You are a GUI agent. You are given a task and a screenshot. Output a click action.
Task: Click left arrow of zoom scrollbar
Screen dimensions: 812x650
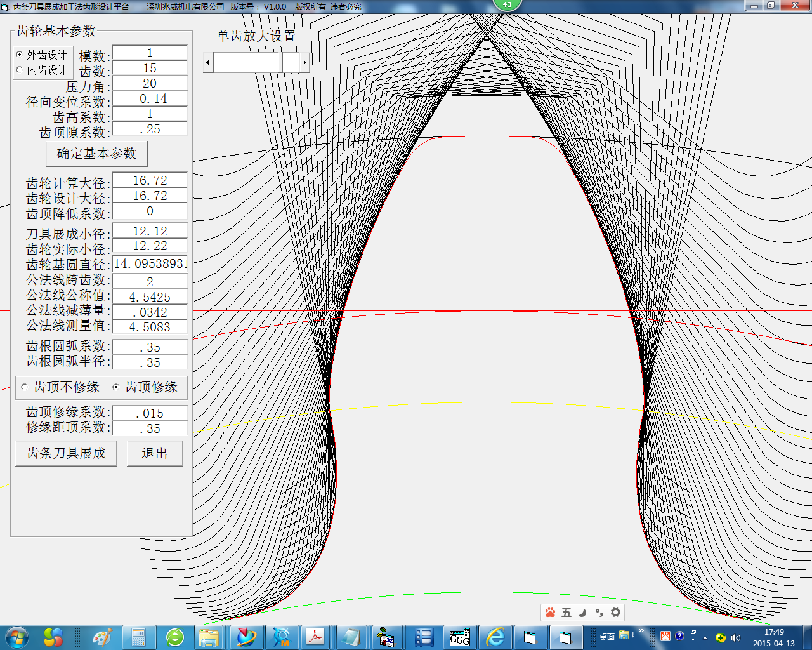(208, 62)
